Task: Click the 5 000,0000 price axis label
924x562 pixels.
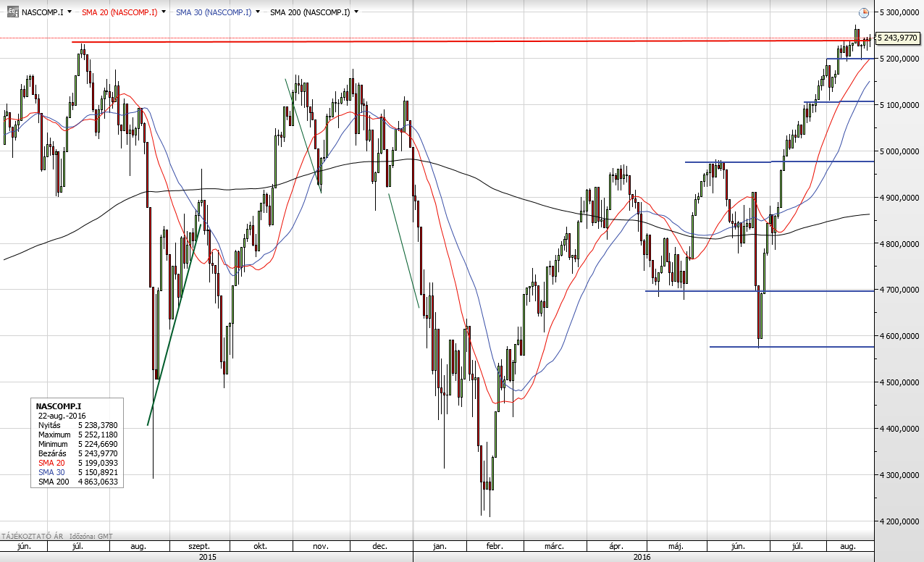Action: 898,151
